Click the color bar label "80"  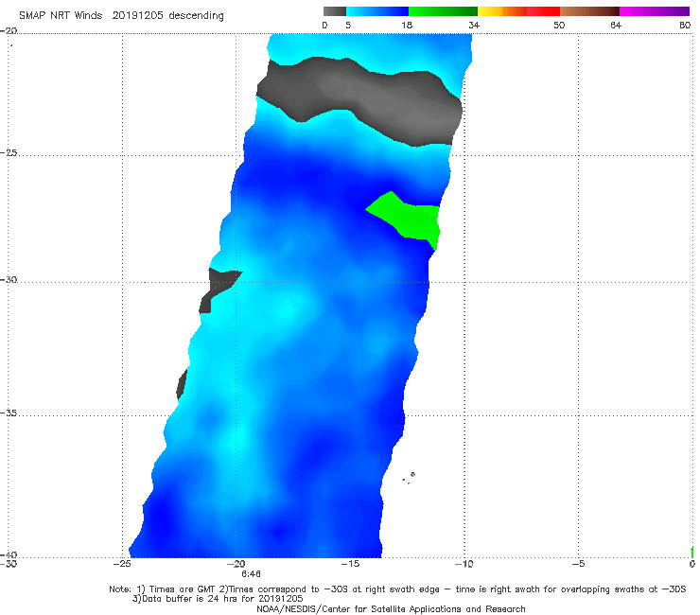pyautogui.click(x=685, y=26)
